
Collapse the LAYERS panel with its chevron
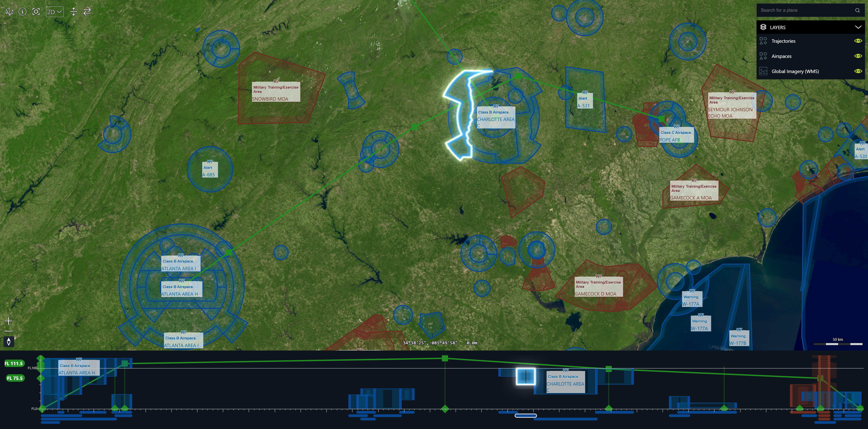pyautogui.click(x=858, y=27)
